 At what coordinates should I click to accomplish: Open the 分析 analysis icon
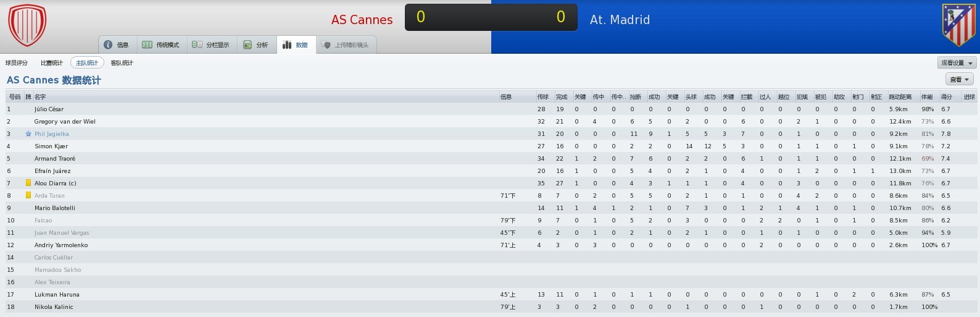coord(247,44)
